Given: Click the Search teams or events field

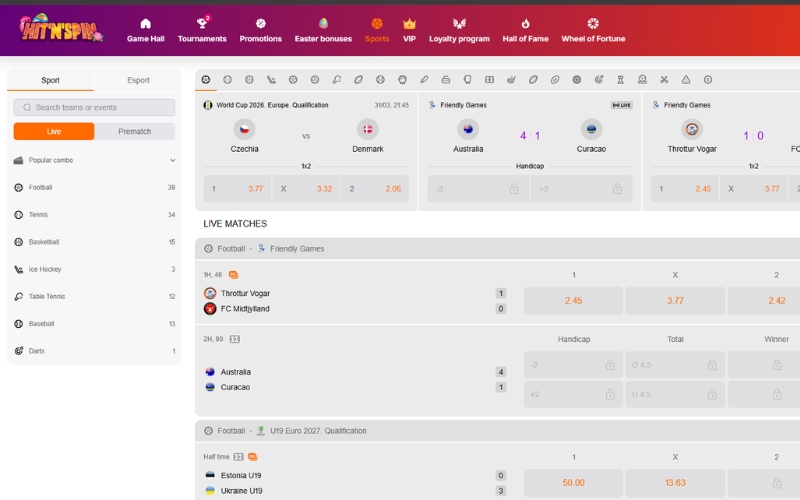Looking at the screenshot, I should [94, 107].
